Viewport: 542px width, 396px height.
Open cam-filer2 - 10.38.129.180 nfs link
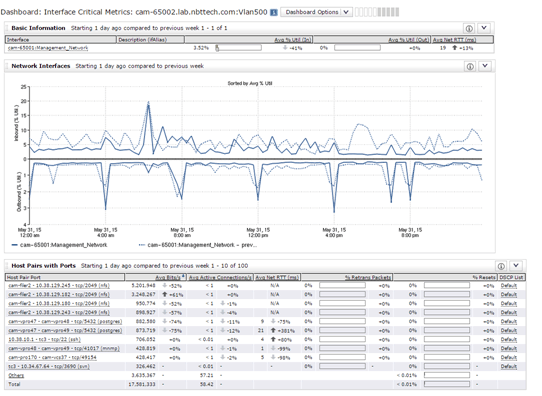point(59,304)
